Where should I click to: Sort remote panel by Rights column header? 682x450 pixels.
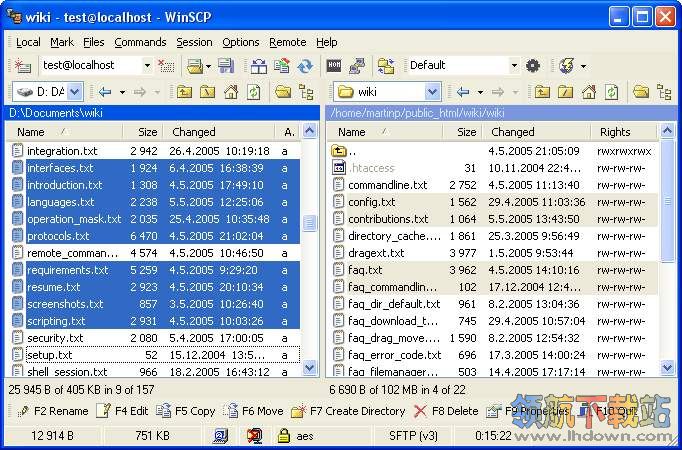(x=624, y=132)
